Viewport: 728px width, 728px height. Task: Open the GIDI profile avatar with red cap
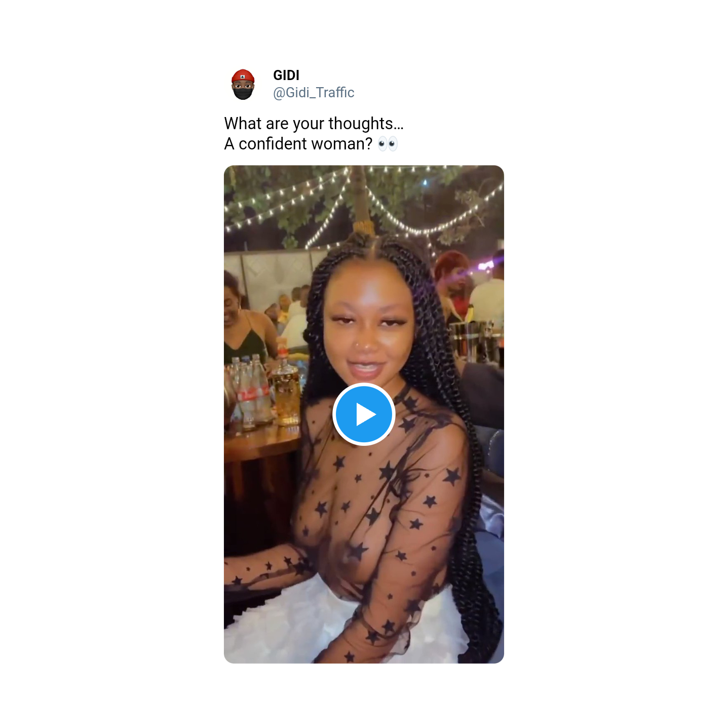(x=243, y=84)
